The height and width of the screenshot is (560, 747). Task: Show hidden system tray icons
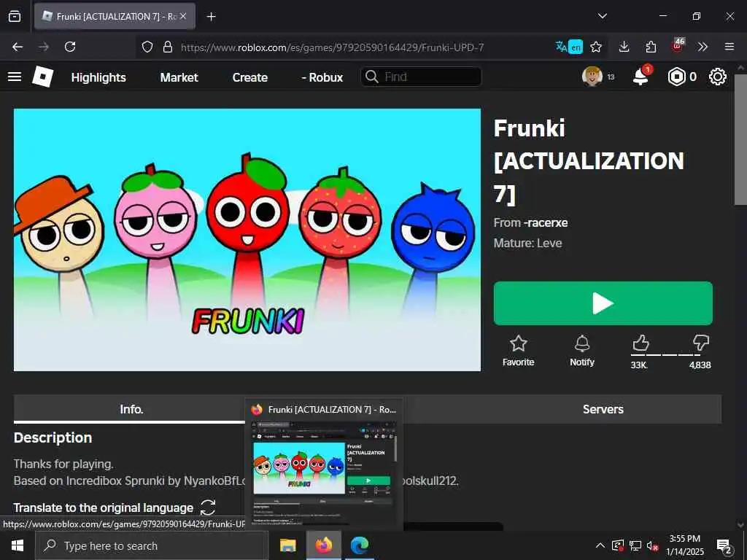600,545
